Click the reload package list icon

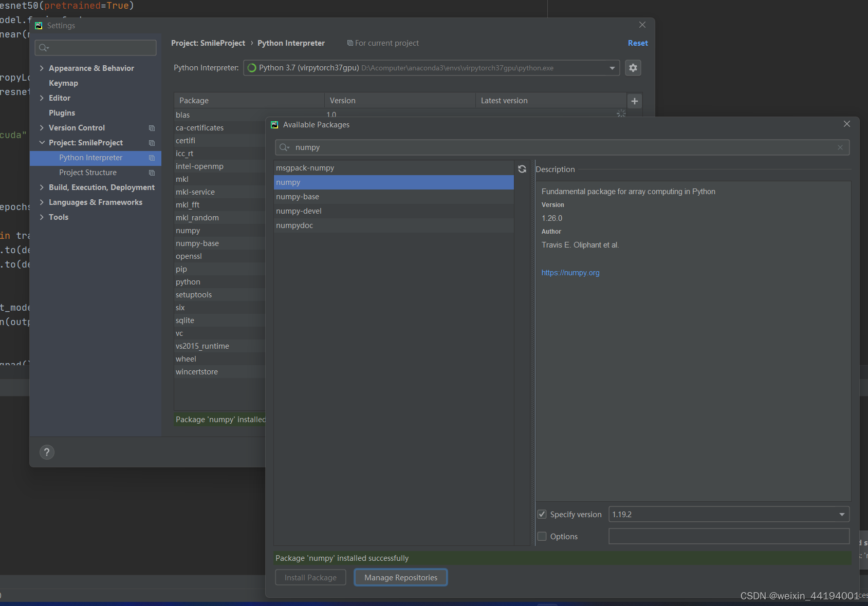522,169
